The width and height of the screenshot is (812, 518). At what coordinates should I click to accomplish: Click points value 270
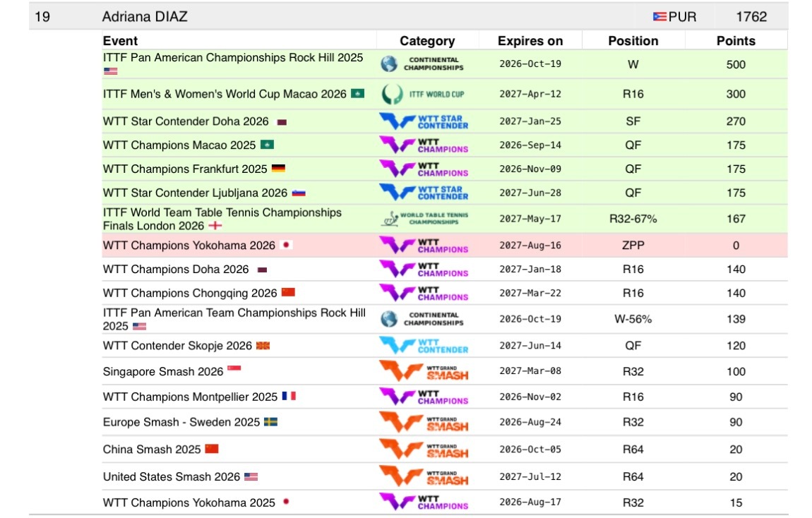[736, 121]
